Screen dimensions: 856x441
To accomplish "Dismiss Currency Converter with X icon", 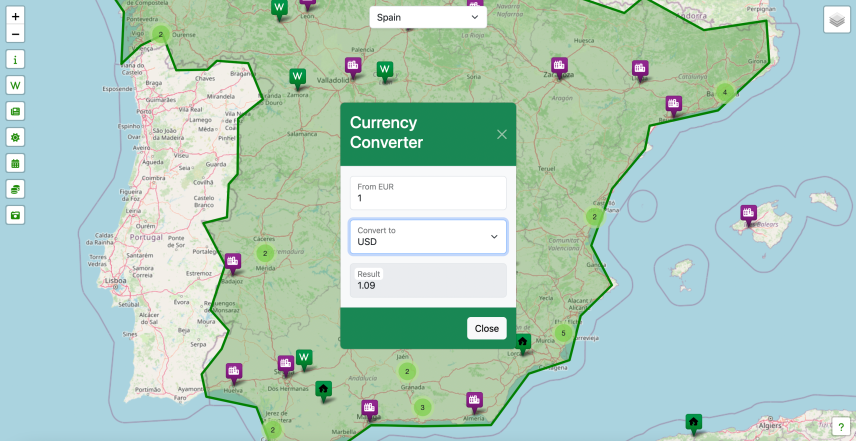I will [x=502, y=134].
